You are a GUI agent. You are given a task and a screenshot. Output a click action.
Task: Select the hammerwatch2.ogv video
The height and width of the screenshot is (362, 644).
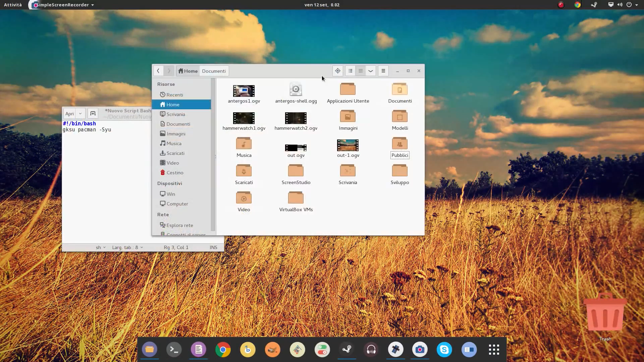pos(296,121)
